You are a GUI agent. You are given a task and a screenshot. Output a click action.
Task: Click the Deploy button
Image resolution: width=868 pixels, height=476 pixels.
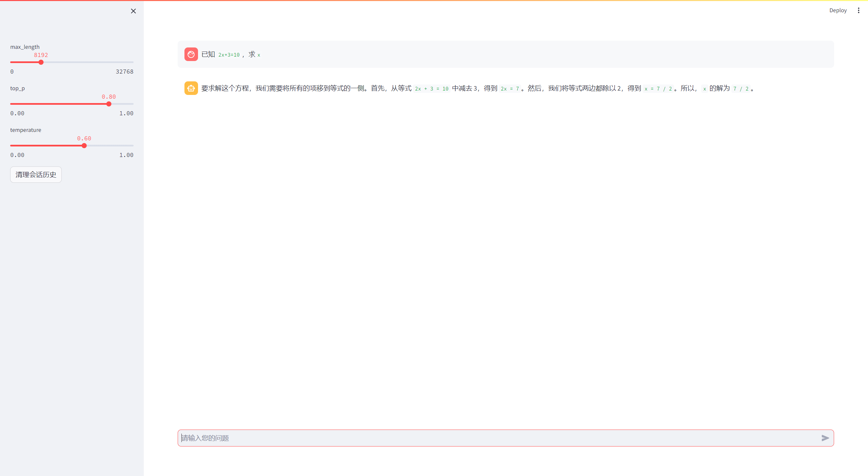click(x=838, y=10)
